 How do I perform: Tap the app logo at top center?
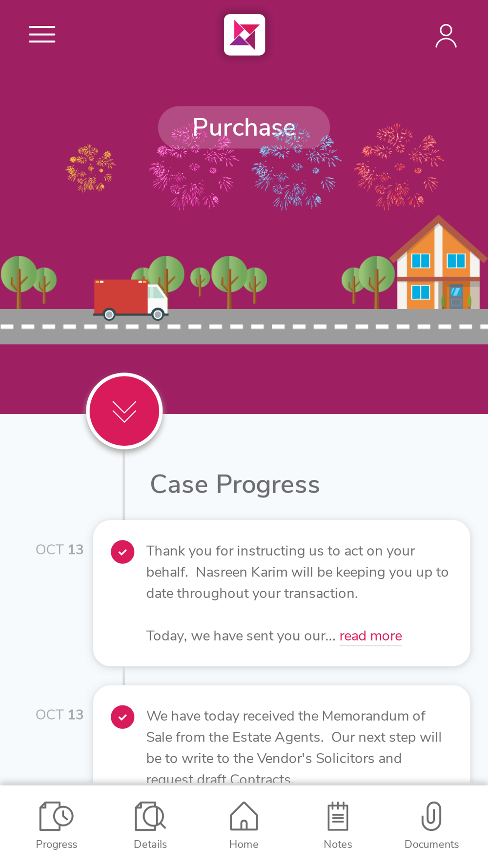244,35
